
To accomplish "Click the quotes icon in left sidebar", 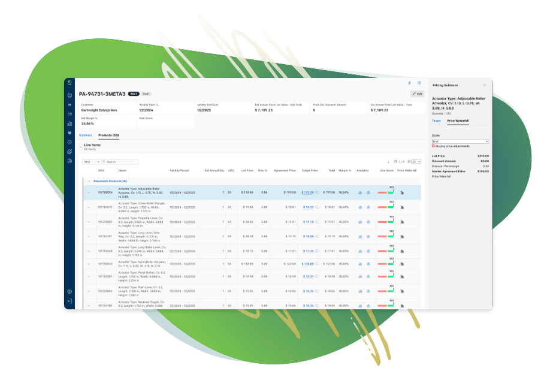I will point(70,114).
